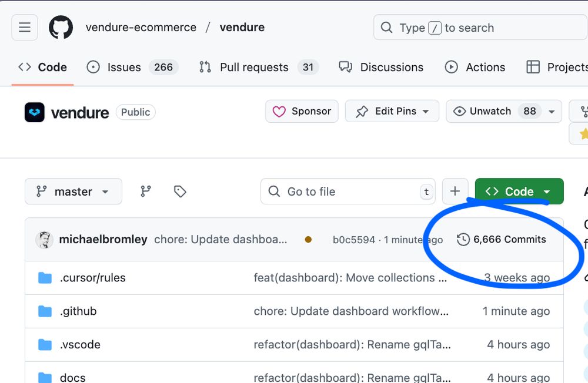View tags via the tag icon
Screen dimensions: 588x383
[180, 192]
